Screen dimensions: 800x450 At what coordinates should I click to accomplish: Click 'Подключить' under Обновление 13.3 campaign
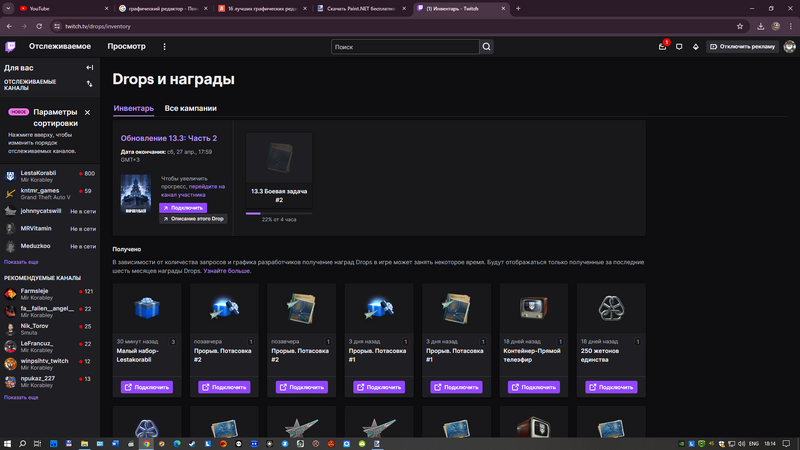pos(182,208)
